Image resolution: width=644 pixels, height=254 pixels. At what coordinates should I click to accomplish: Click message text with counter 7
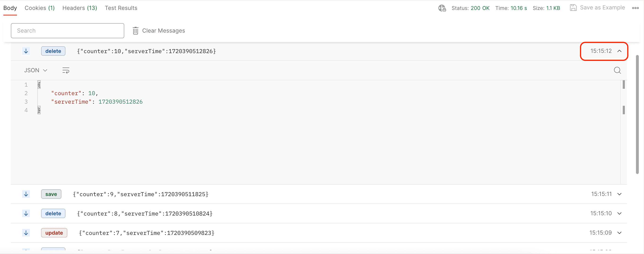coord(146,233)
